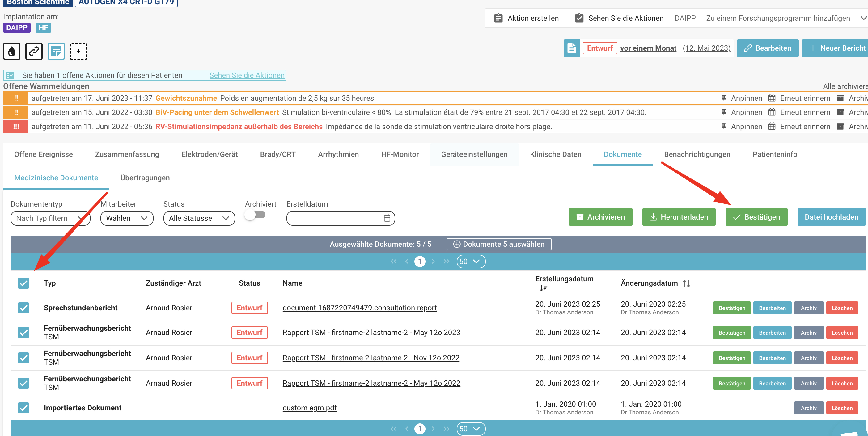Open the blue notes panel icon
The image size is (868, 436).
click(x=56, y=51)
